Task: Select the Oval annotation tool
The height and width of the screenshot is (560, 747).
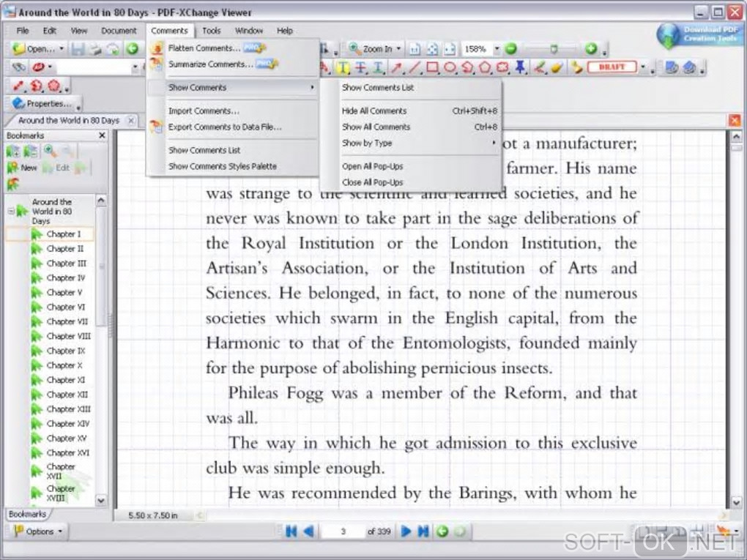Action: point(450,67)
